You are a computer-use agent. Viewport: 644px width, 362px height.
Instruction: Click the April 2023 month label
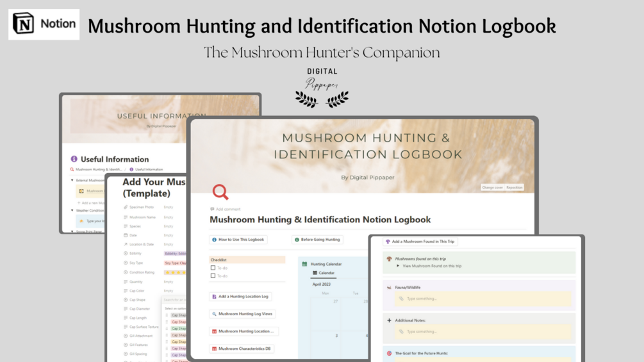pyautogui.click(x=321, y=284)
